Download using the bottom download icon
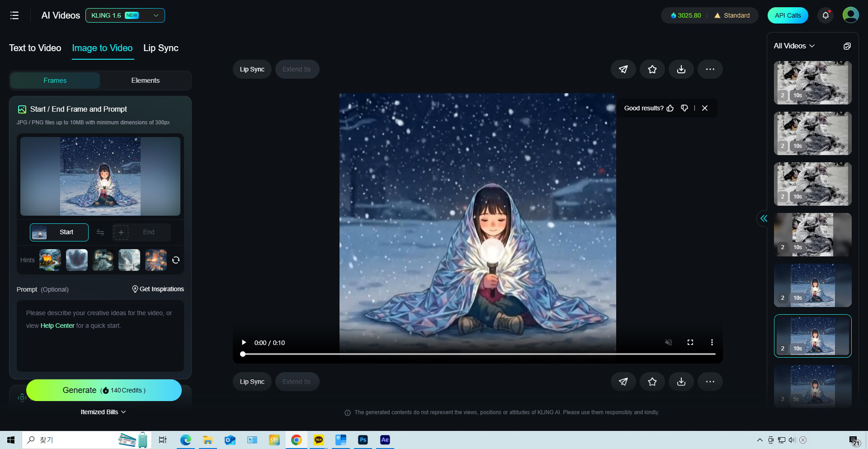The image size is (868, 449). [681, 382]
